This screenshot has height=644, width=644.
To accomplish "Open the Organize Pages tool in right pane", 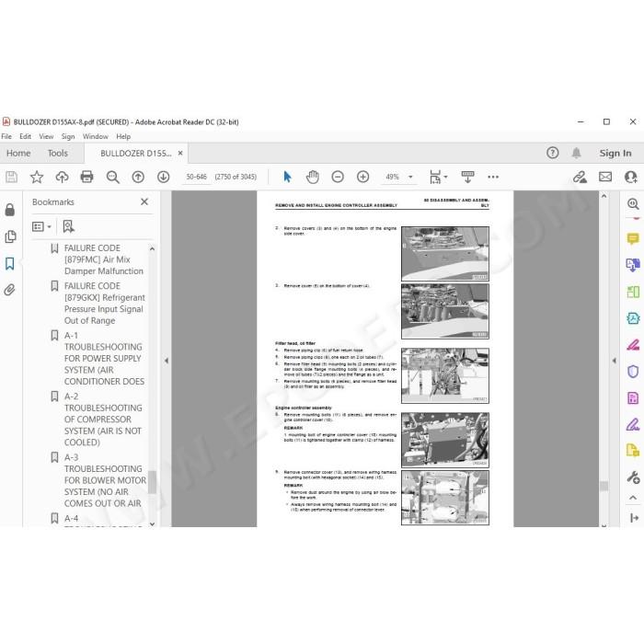I will tap(633, 292).
